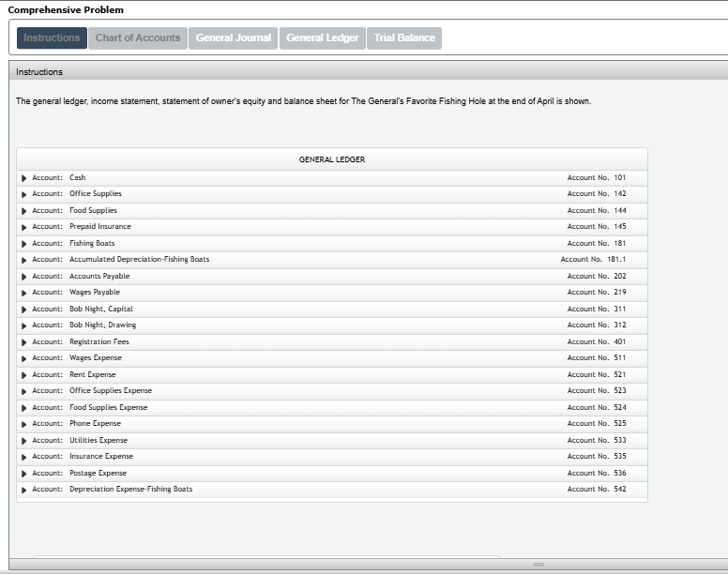This screenshot has height=575, width=728.
Task: Click the Instructions panel header
Action: tap(368, 72)
